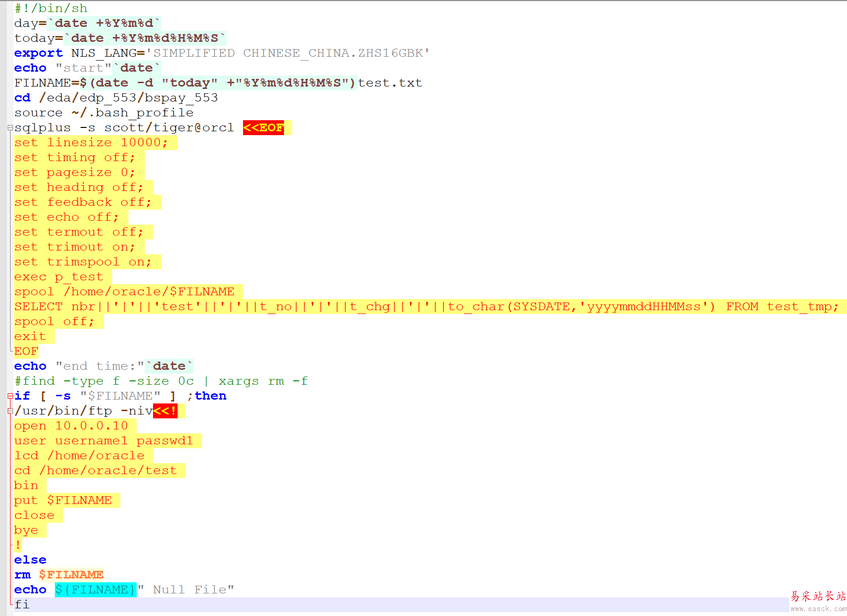The width and height of the screenshot is (847, 616).
Task: Click 'set timing off;' line
Action: (x=75, y=157)
